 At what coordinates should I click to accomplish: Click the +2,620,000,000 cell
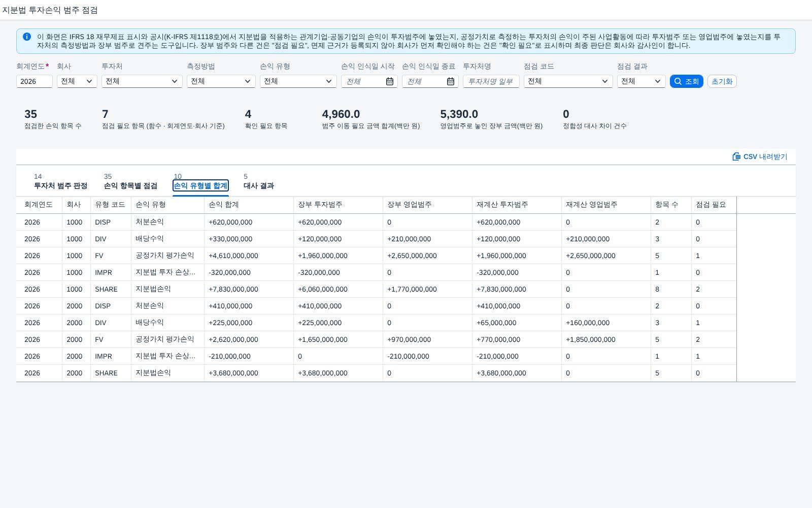(x=249, y=339)
